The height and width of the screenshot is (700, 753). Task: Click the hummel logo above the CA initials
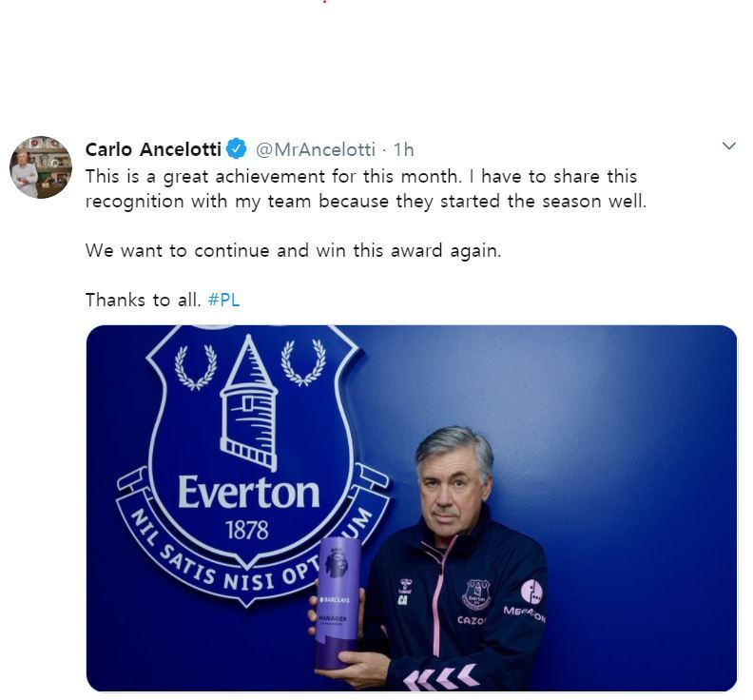coord(405,586)
